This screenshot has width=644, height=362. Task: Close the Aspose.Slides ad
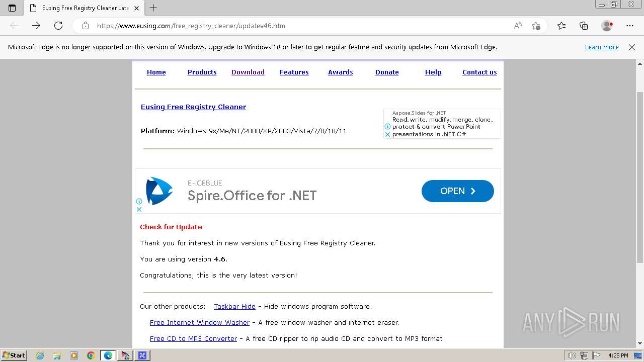[x=387, y=134]
